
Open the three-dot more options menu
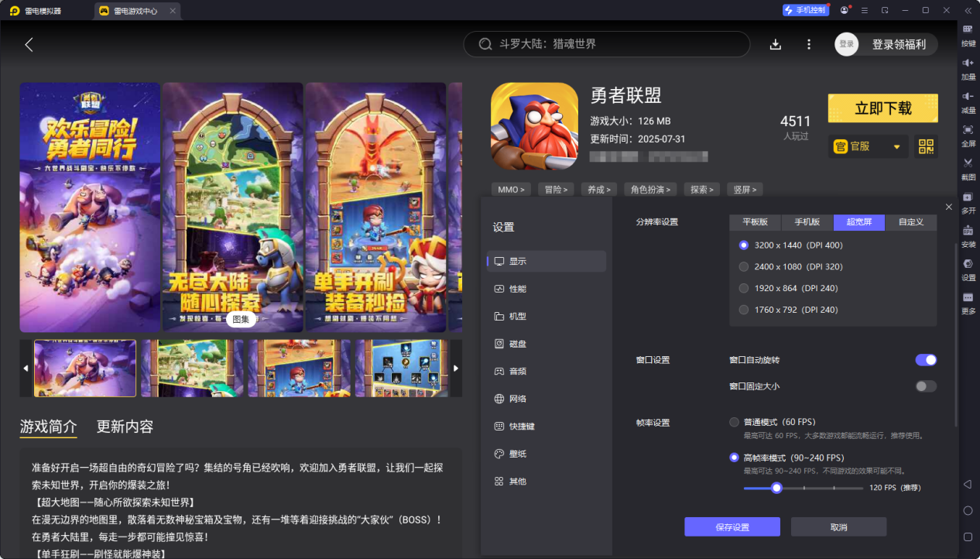point(809,44)
